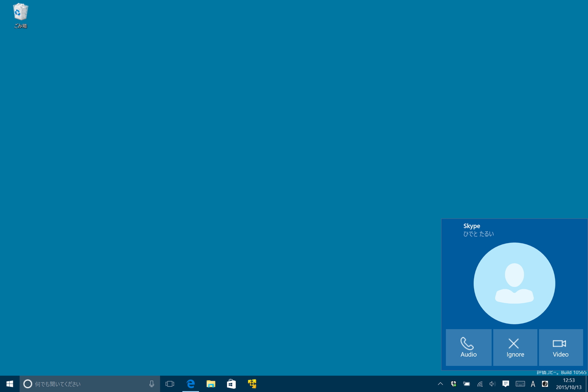Viewport: 588px width, 392px height.
Task: Open the yellow pinned app on the taskbar
Action: (252, 384)
